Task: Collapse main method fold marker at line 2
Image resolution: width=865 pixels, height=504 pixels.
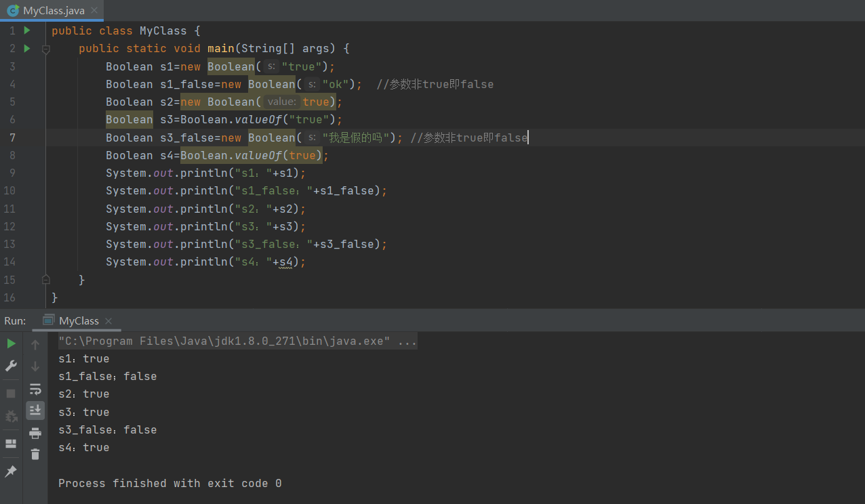Action: point(46,49)
